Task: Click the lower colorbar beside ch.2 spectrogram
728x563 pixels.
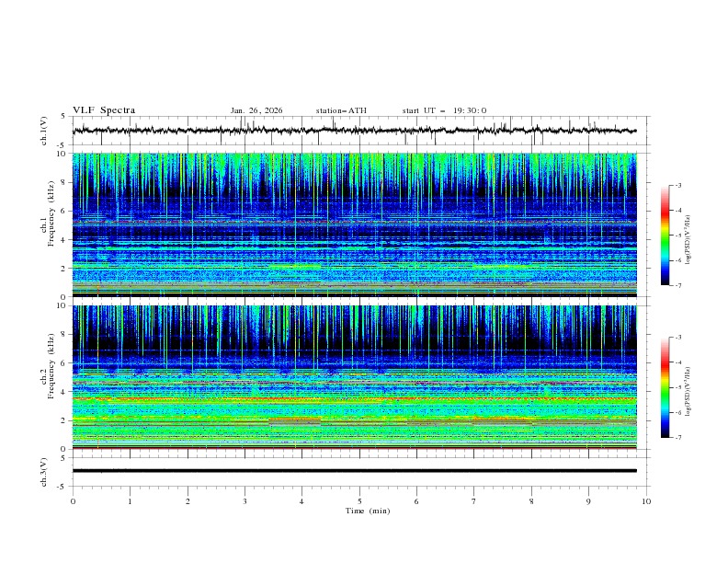Action: click(665, 387)
